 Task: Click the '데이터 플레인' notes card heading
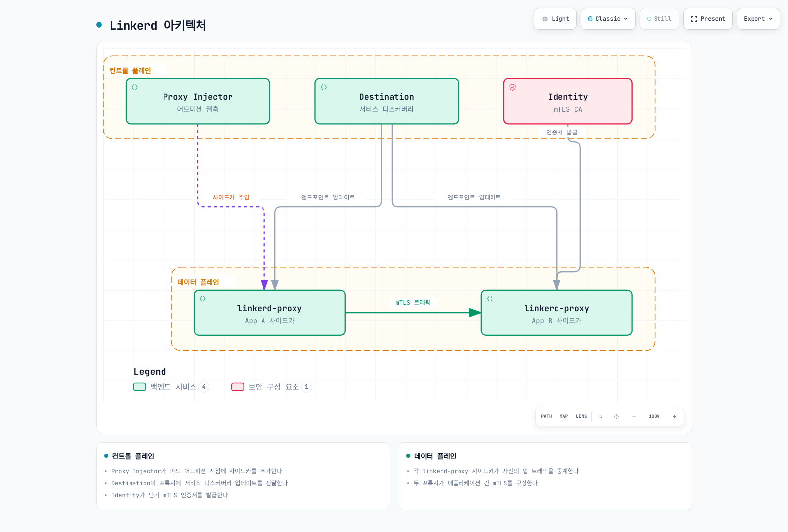[x=435, y=456]
